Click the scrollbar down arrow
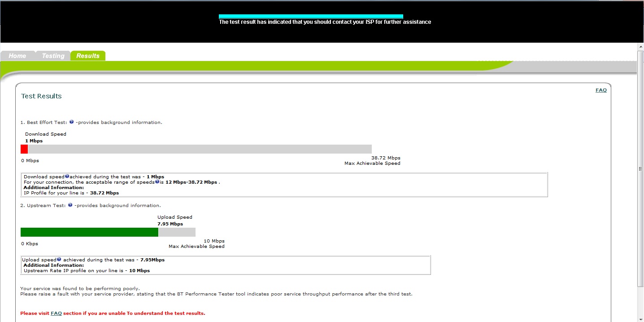The image size is (644, 322). tap(640, 318)
